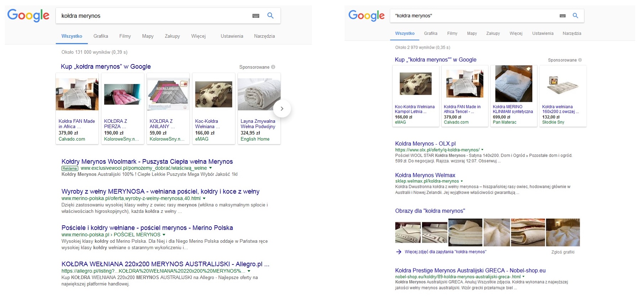Click the arrow icon before Więcej zdjęć link

(x=399, y=252)
